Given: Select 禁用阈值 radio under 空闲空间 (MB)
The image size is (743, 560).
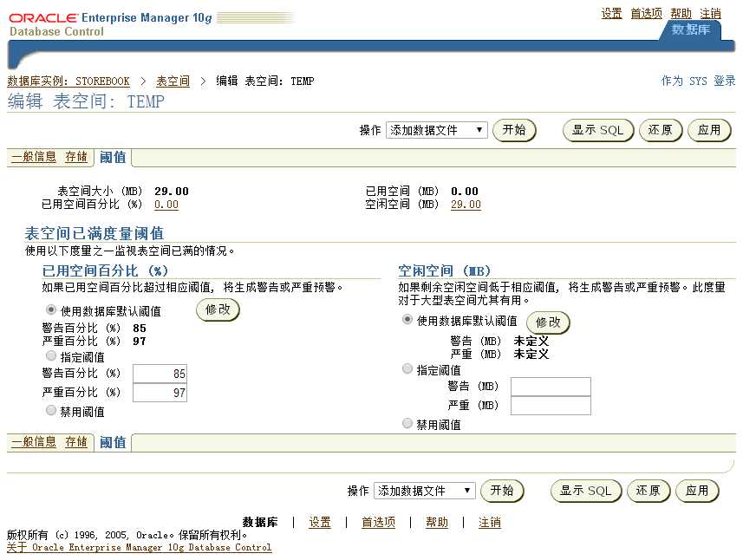Looking at the screenshot, I should coord(407,423).
